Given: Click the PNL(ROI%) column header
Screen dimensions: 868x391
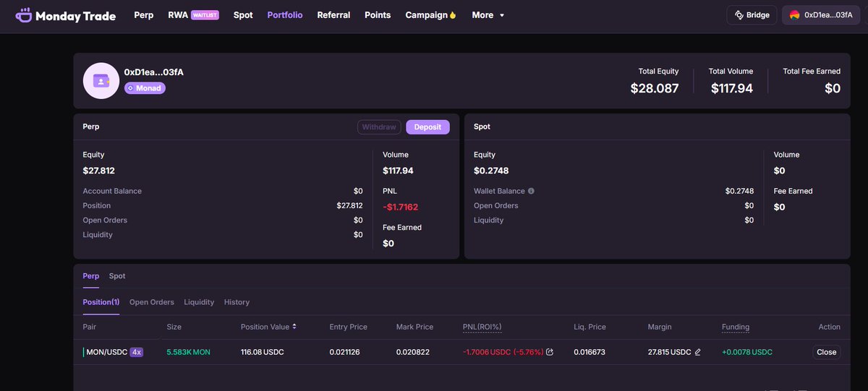Looking at the screenshot, I should pos(482,327).
